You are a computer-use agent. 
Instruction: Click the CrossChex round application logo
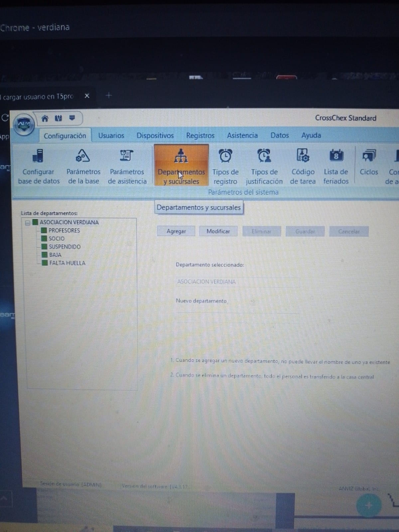pos(24,124)
